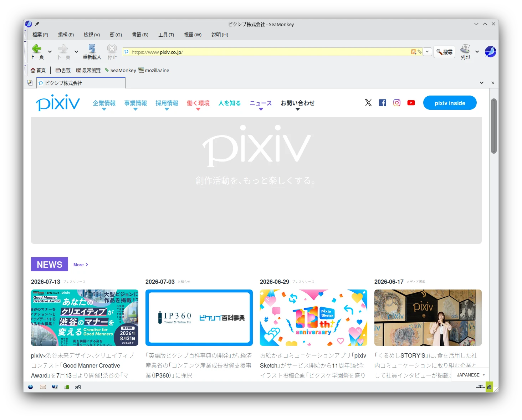Open the Back button history dropdown arrow

(x=50, y=52)
